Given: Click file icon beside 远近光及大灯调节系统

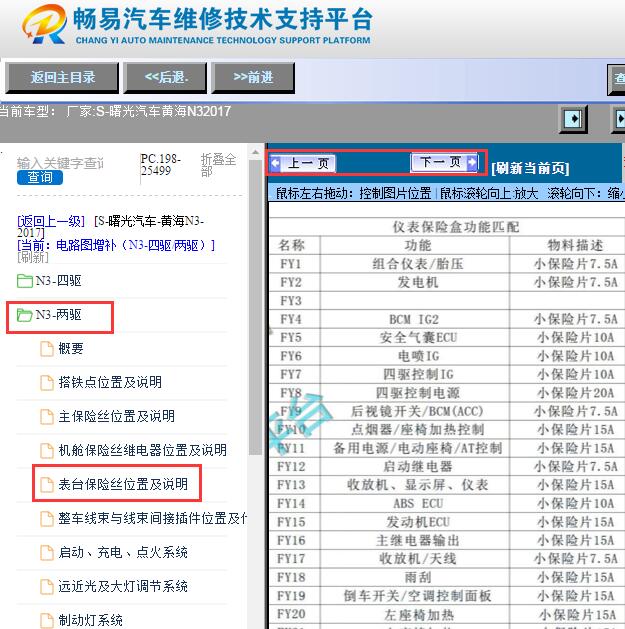Looking at the screenshot, I should click(47, 587).
